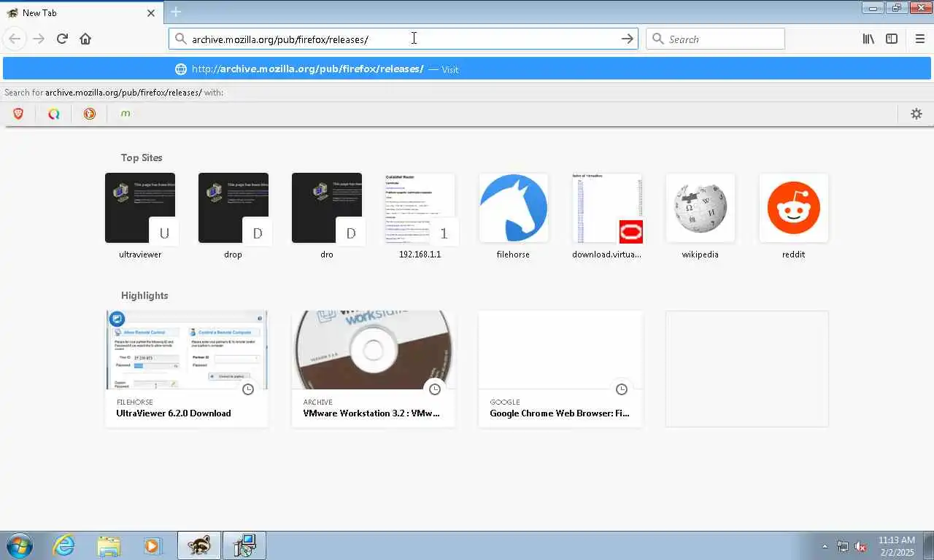Show hidden system tray icons
The width and height of the screenshot is (934, 560).
(825, 546)
